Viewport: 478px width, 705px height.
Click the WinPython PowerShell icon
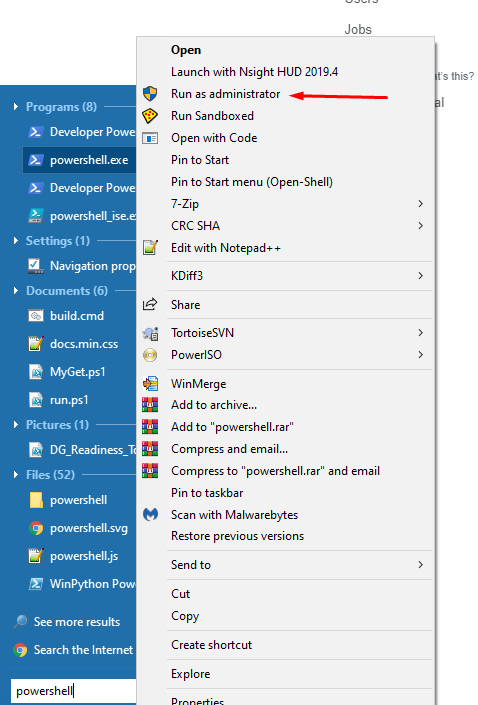[36, 584]
